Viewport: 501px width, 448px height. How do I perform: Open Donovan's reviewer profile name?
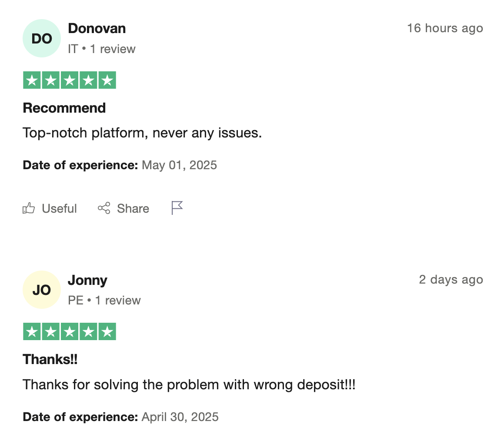point(97,29)
